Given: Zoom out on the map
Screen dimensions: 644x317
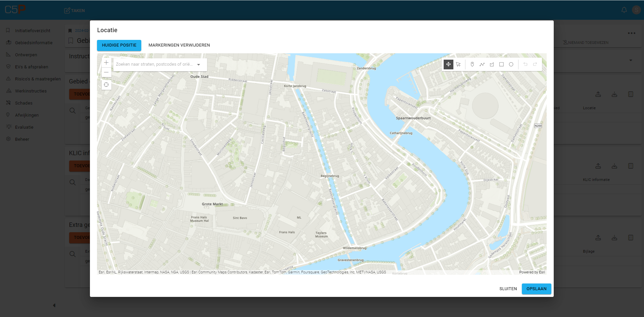Looking at the screenshot, I should click(x=106, y=72).
